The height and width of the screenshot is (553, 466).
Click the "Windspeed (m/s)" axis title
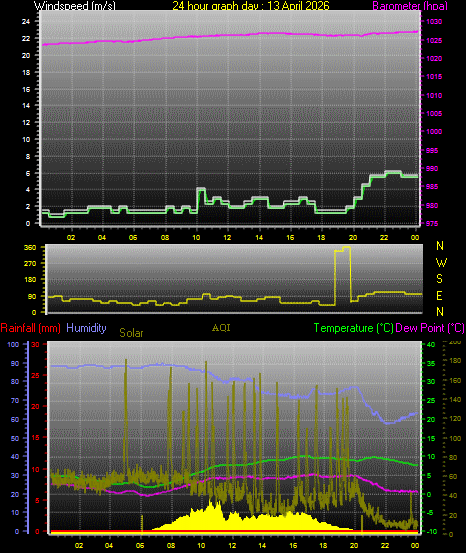(x=74, y=6)
